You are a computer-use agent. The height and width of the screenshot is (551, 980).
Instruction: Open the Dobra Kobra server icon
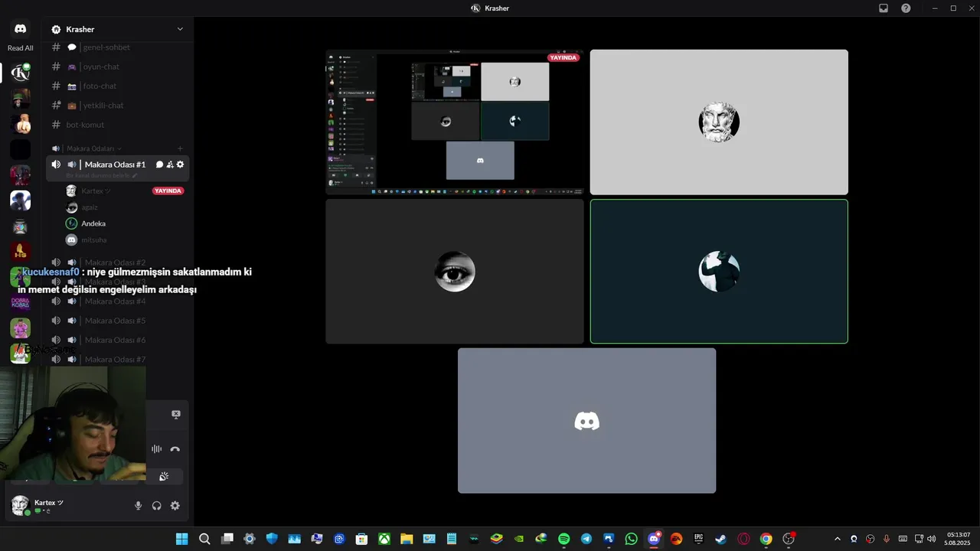point(21,302)
